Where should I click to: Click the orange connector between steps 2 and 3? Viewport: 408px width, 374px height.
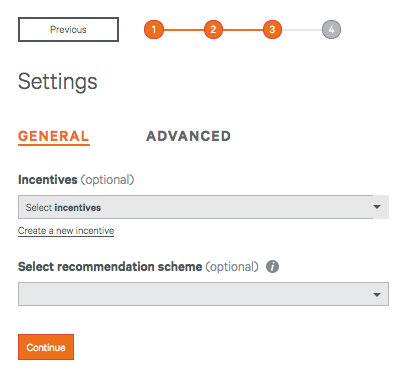243,30
